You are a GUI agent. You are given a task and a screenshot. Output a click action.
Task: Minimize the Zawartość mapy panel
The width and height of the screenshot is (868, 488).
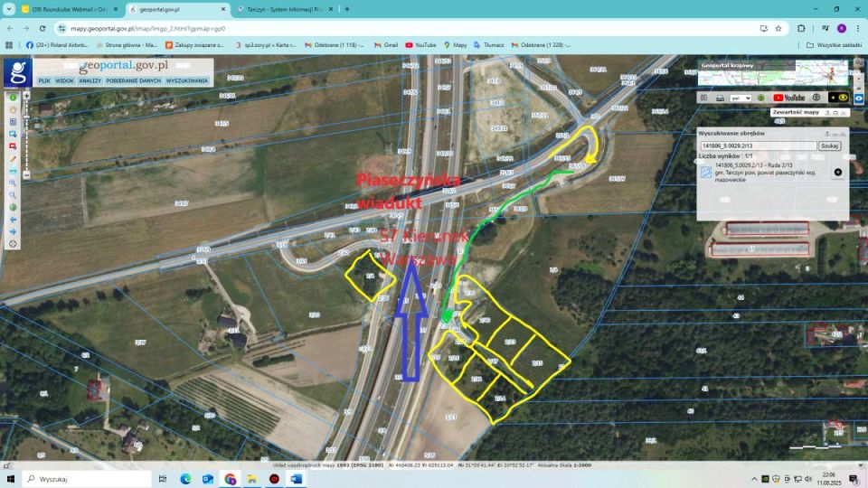[x=835, y=112]
